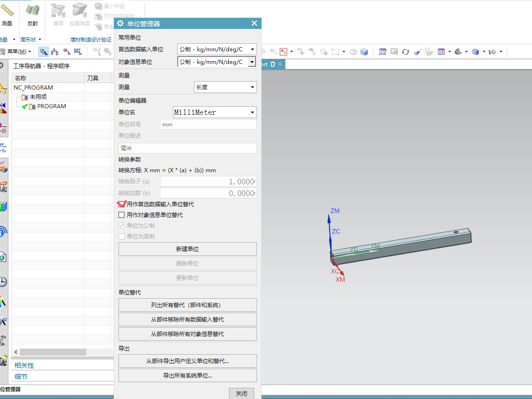Select the 未用项 tree item
Viewport: 532px width, 399px height.
point(38,97)
